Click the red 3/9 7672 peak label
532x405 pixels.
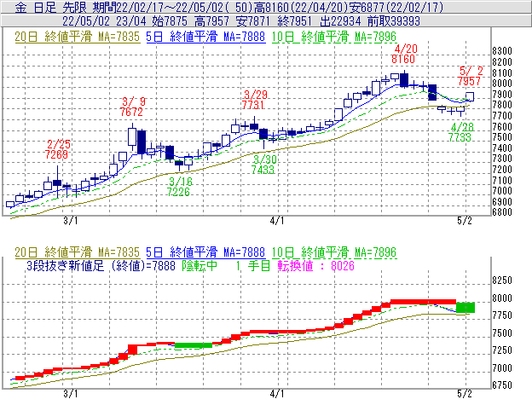pos(132,107)
